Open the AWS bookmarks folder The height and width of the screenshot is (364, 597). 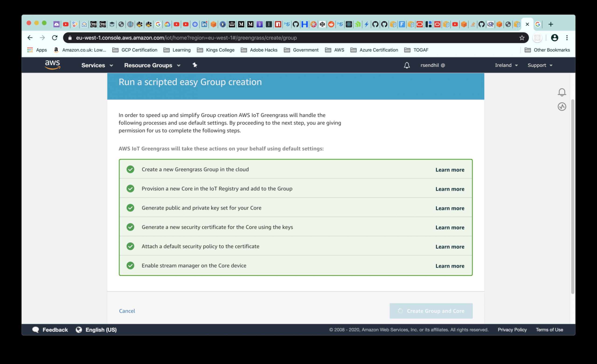(x=335, y=50)
